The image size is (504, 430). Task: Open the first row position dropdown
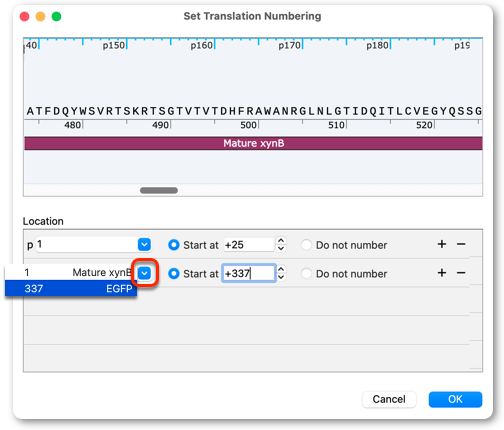click(144, 245)
